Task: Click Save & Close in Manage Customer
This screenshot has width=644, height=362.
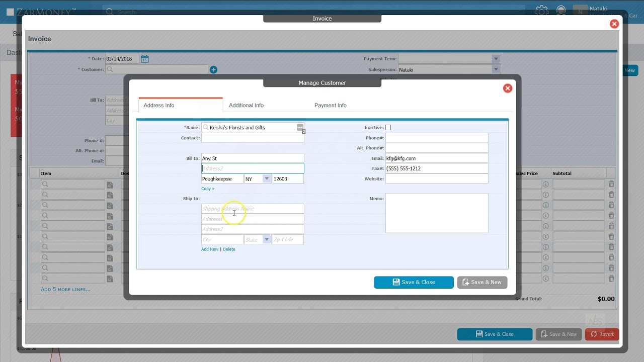Action: (x=414, y=282)
